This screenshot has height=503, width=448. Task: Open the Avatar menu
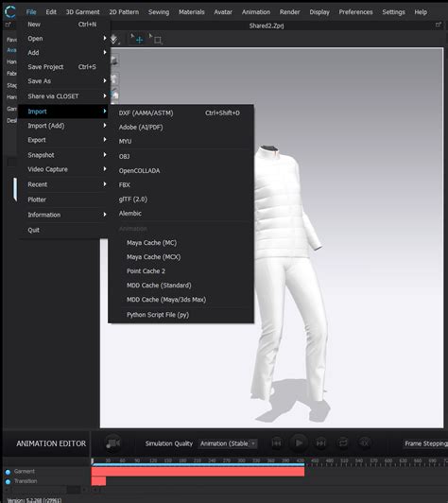coord(223,12)
